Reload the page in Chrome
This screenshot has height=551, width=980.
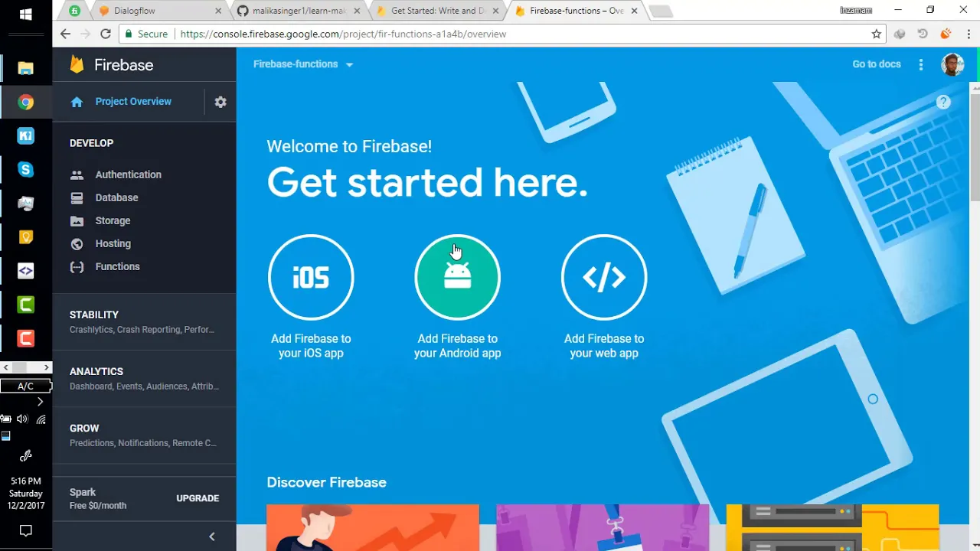pos(106,34)
